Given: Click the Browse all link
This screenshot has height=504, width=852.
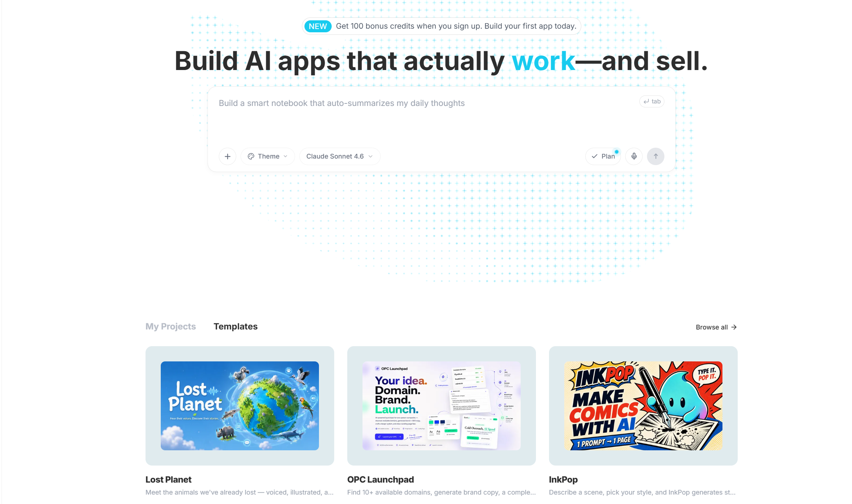Looking at the screenshot, I should (716, 327).
